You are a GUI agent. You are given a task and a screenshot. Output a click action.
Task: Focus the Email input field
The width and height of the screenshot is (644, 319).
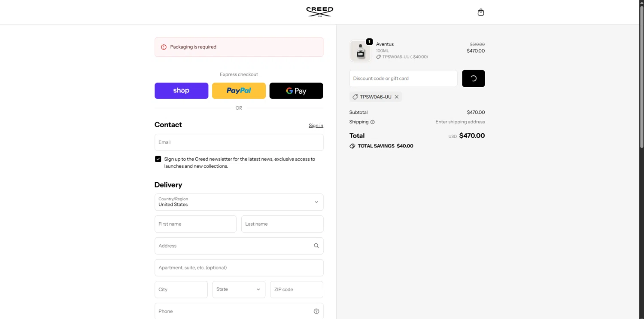coord(239,142)
